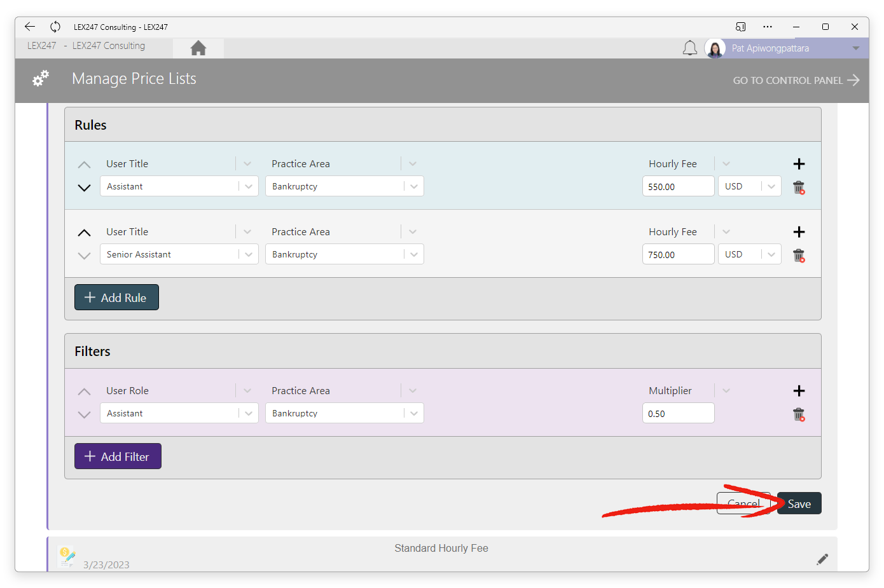The image size is (884, 588).
Task: Add a condition to the 550.00 rule
Action: click(x=799, y=164)
